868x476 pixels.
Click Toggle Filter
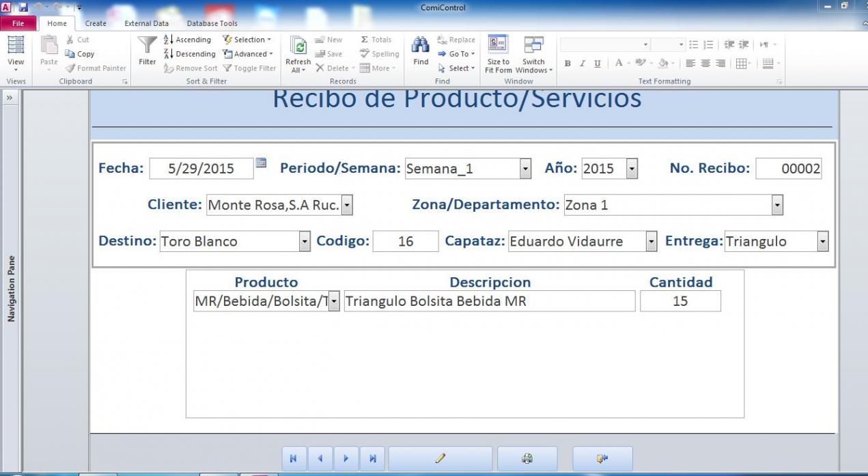click(250, 68)
